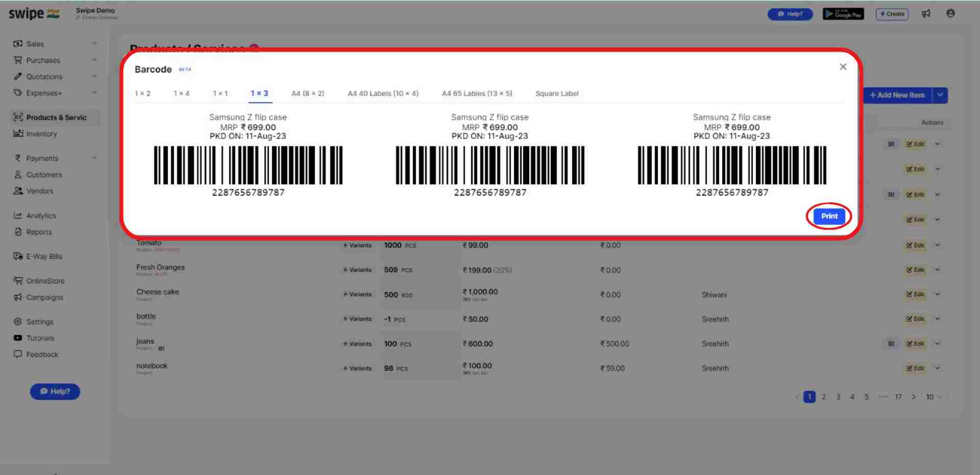
Task: Click the Payments rupee icon
Action: (x=18, y=158)
